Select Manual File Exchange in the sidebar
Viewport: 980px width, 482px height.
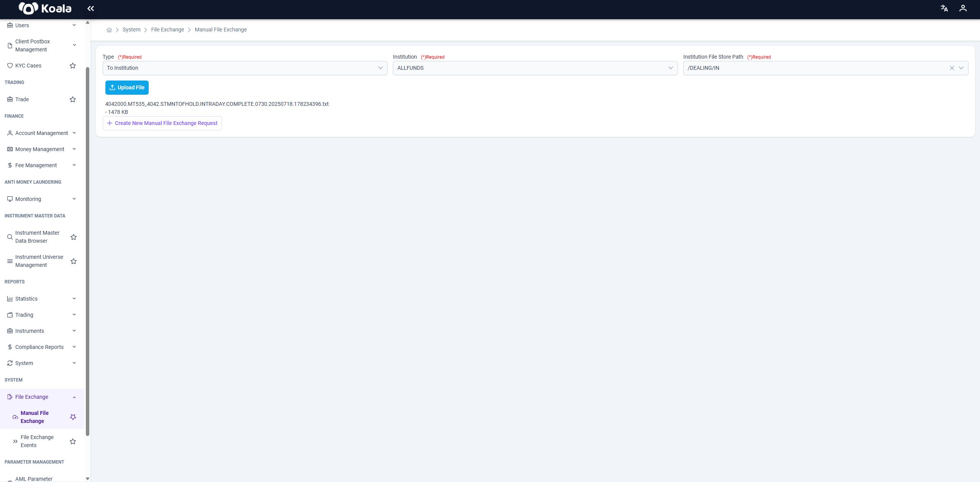click(34, 417)
